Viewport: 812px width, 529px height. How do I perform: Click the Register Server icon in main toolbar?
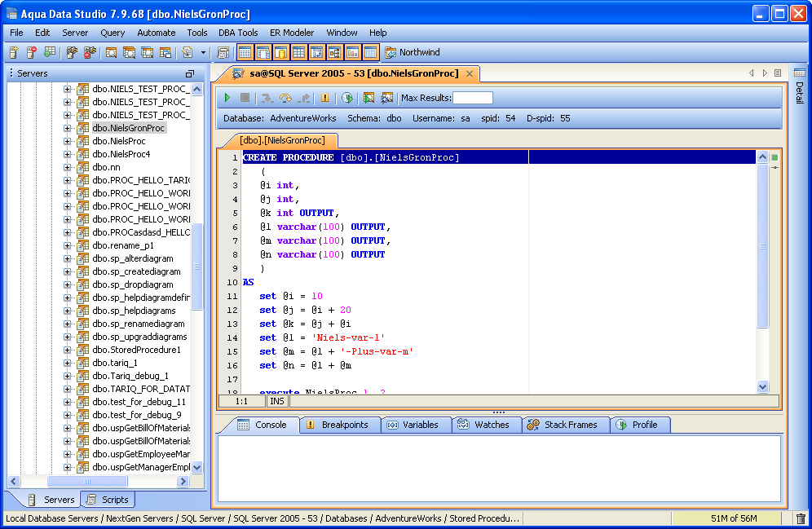coord(14,52)
